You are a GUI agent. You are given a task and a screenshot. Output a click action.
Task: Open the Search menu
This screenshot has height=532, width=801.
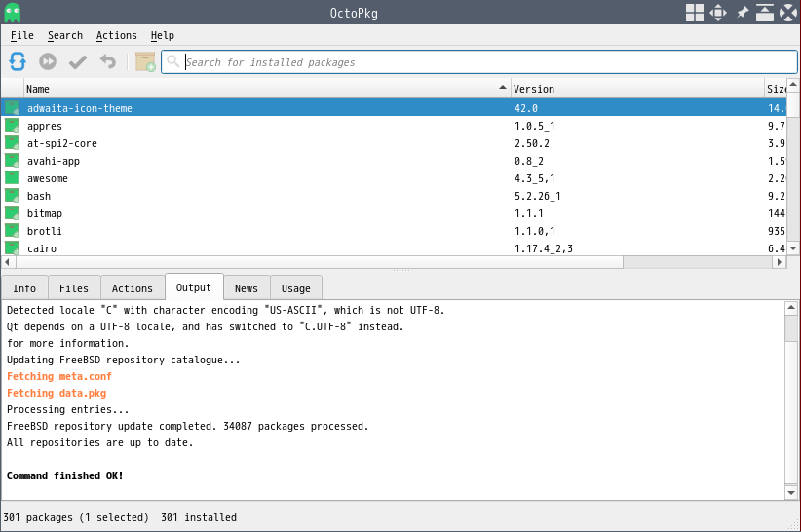[x=65, y=35]
